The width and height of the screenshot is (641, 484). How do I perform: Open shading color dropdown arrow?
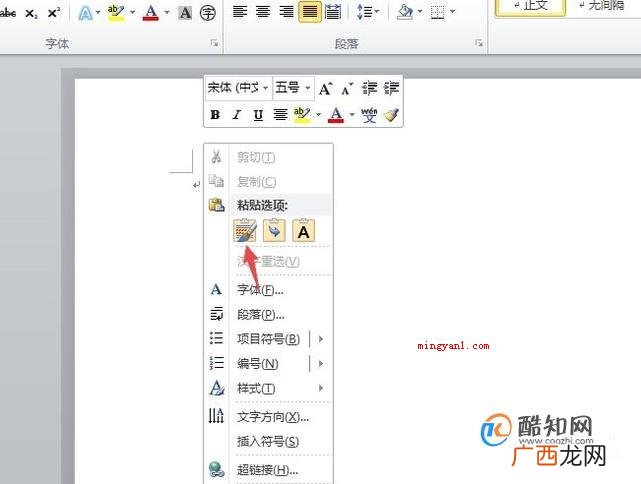coord(420,11)
